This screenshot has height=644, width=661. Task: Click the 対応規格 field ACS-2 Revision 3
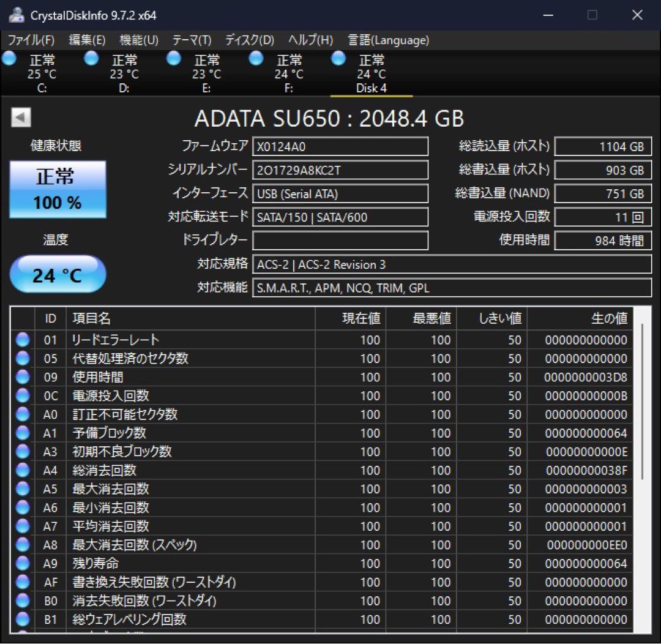[x=452, y=264]
